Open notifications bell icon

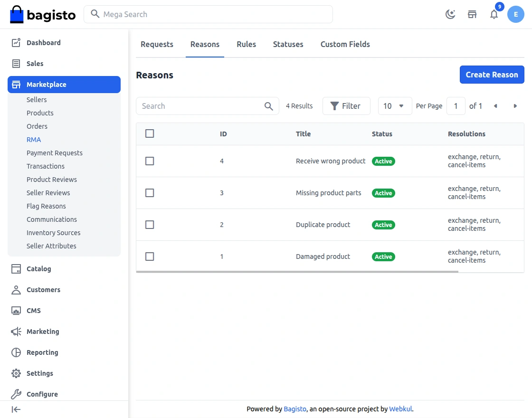pos(494,14)
